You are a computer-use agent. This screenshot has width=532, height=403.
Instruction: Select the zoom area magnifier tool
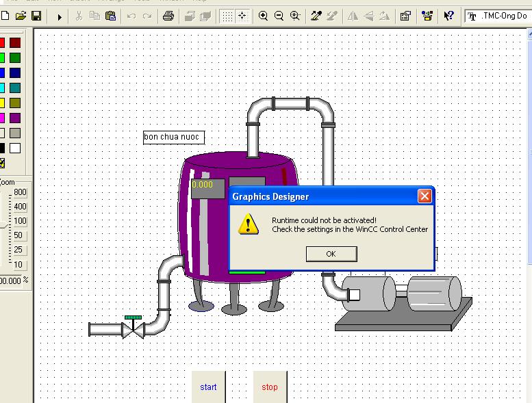(x=295, y=16)
